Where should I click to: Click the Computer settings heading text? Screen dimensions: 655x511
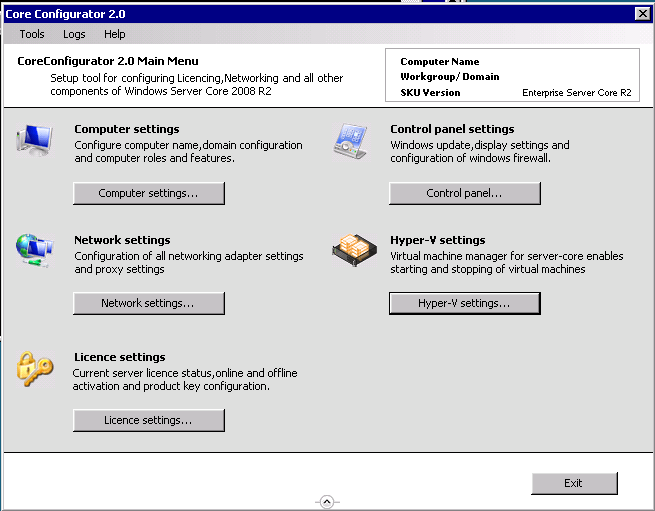[127, 129]
